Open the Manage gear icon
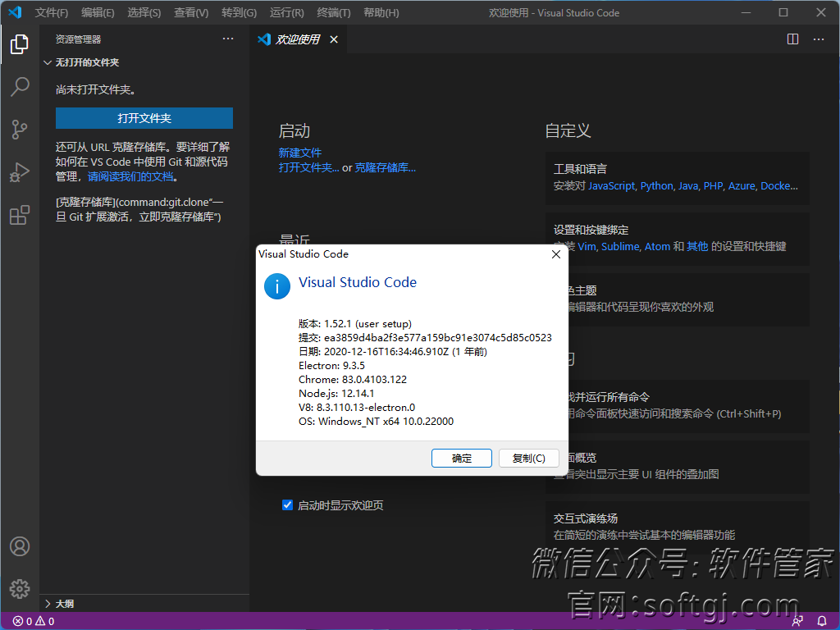The width and height of the screenshot is (840, 630). click(x=20, y=589)
